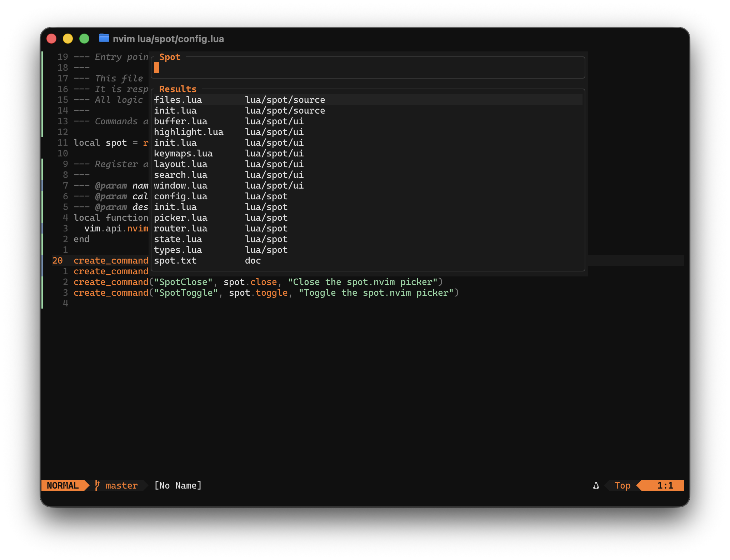This screenshot has height=560, width=730.
Task: Click the Spot panel title label
Action: tap(169, 57)
